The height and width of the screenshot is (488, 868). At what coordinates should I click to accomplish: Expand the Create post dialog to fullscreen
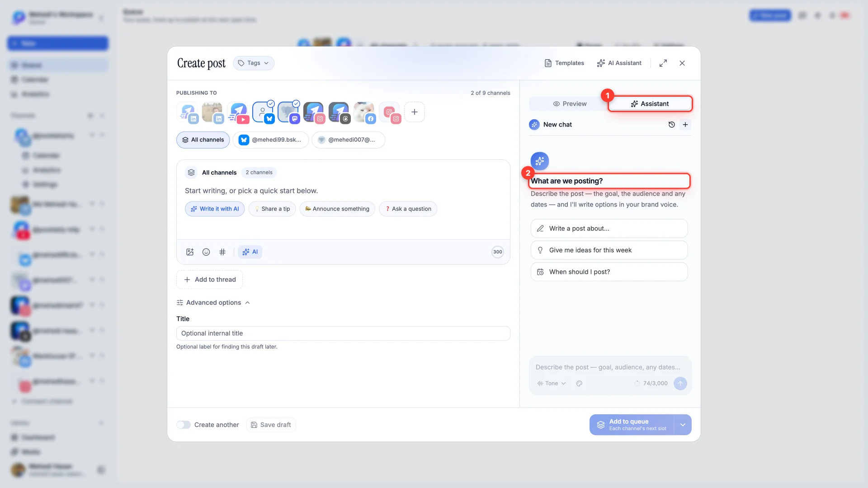click(663, 63)
